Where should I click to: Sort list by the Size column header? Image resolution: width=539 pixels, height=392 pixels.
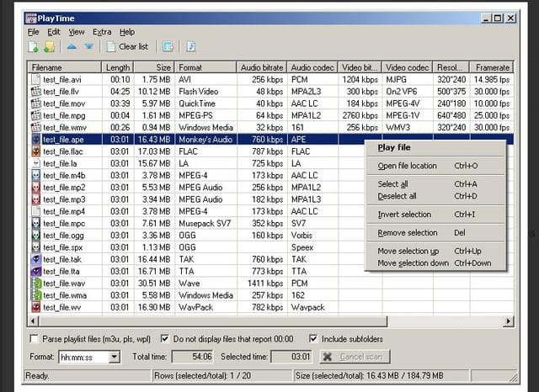click(x=154, y=67)
